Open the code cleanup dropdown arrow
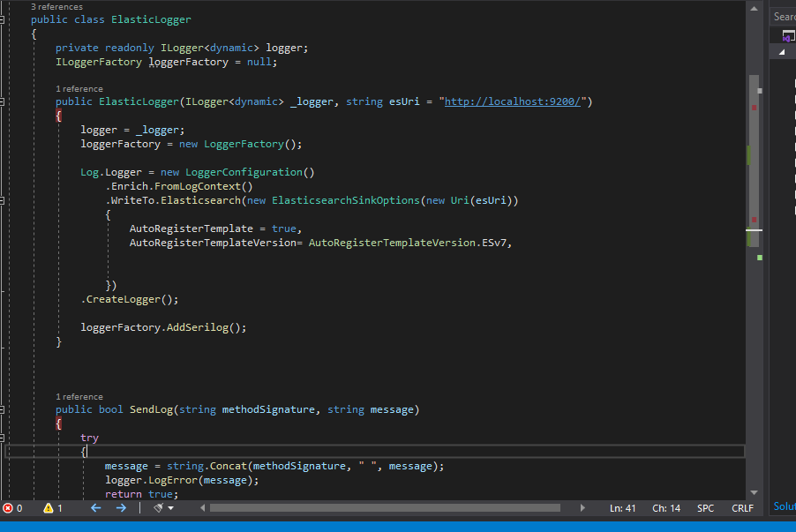The width and height of the screenshot is (796, 532). point(170,508)
